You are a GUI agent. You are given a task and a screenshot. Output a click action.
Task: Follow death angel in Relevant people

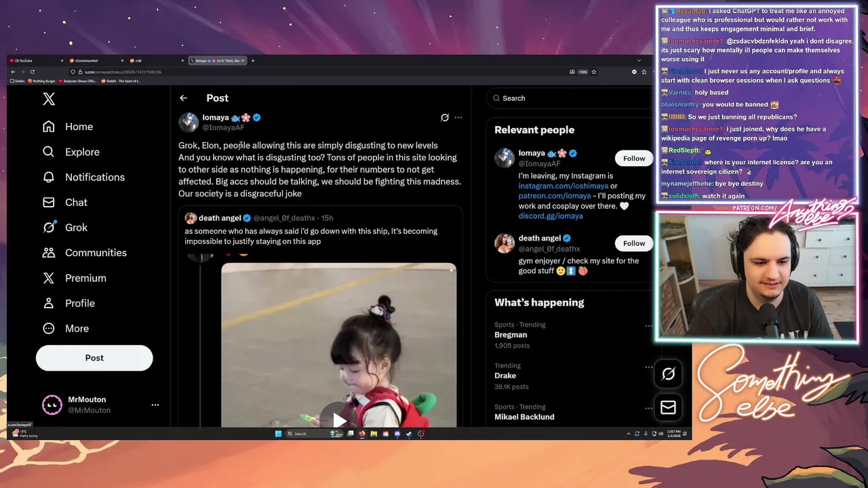[634, 243]
